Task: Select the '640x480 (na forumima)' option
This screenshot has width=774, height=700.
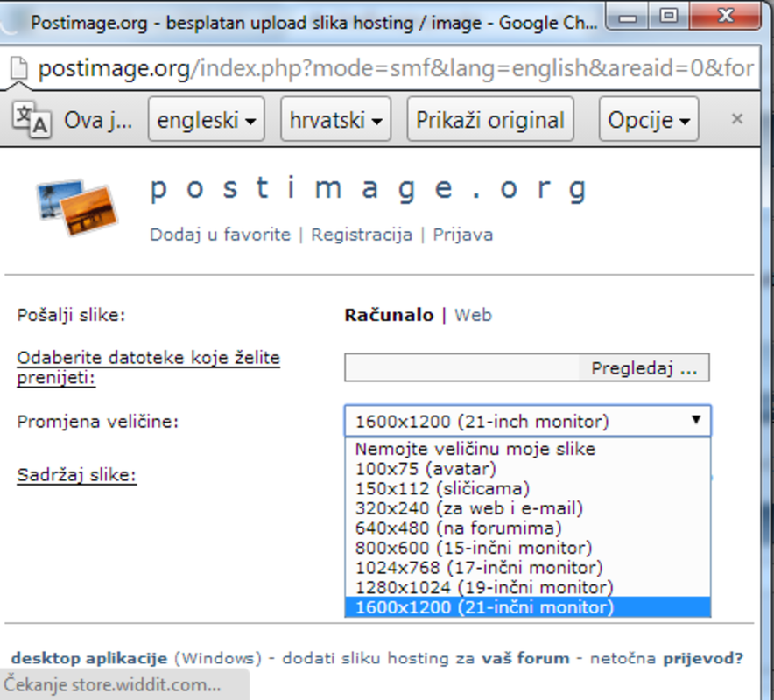Action: coord(528,528)
